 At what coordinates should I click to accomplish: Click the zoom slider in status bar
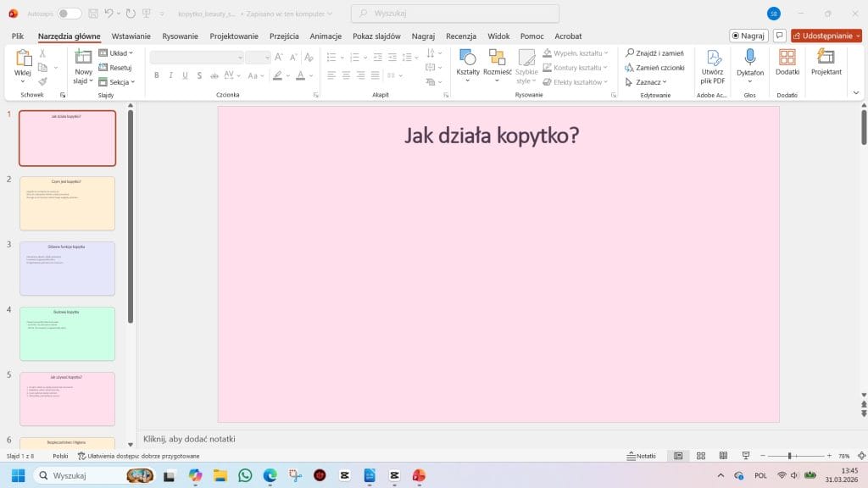click(x=789, y=456)
